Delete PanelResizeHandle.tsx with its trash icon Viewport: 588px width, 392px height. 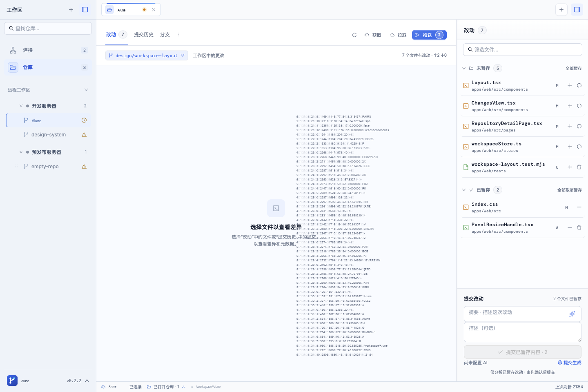tap(579, 227)
